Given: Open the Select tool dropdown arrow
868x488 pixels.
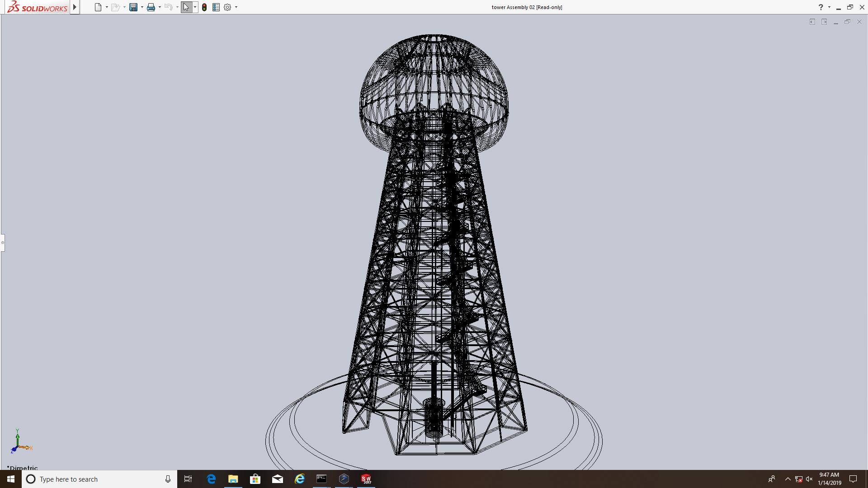Looking at the screenshot, I should point(195,7).
